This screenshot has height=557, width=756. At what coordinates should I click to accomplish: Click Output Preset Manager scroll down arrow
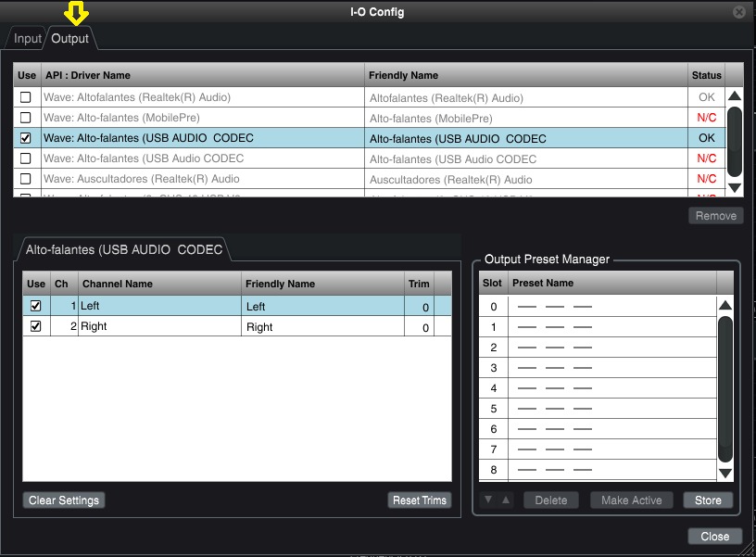pyautogui.click(x=725, y=473)
